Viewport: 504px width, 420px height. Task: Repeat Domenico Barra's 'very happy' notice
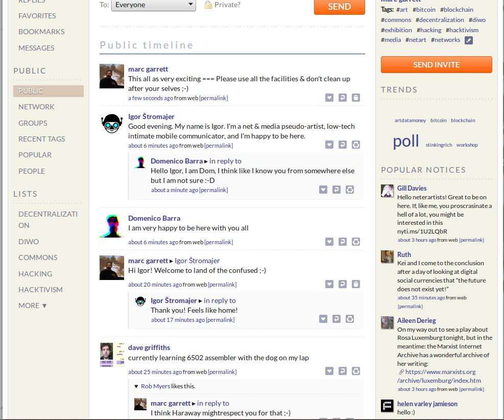356,242
